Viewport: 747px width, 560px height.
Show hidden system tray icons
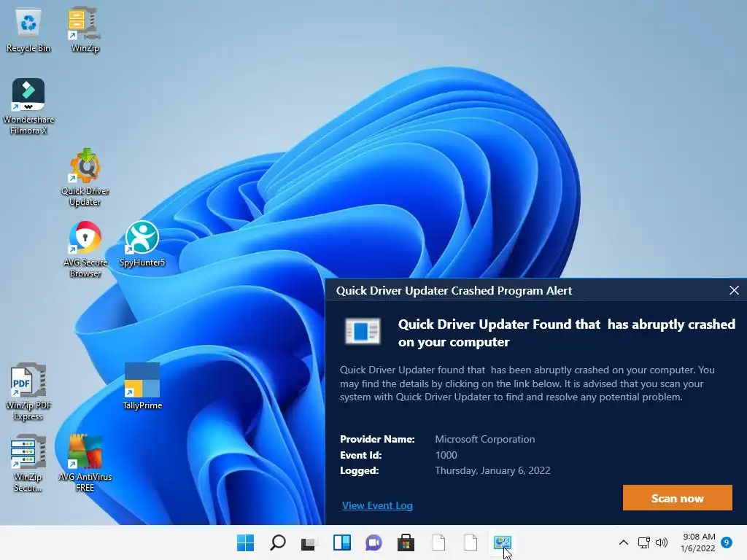point(623,542)
